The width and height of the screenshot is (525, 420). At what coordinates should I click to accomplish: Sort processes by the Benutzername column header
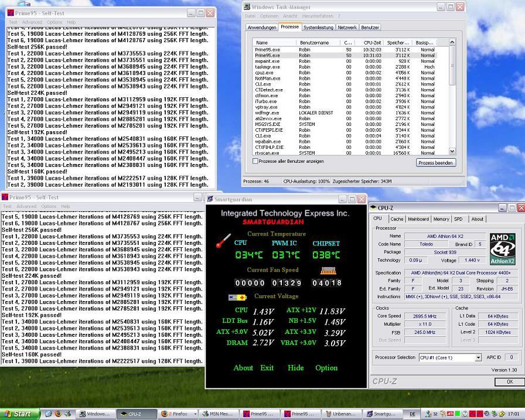[318, 43]
